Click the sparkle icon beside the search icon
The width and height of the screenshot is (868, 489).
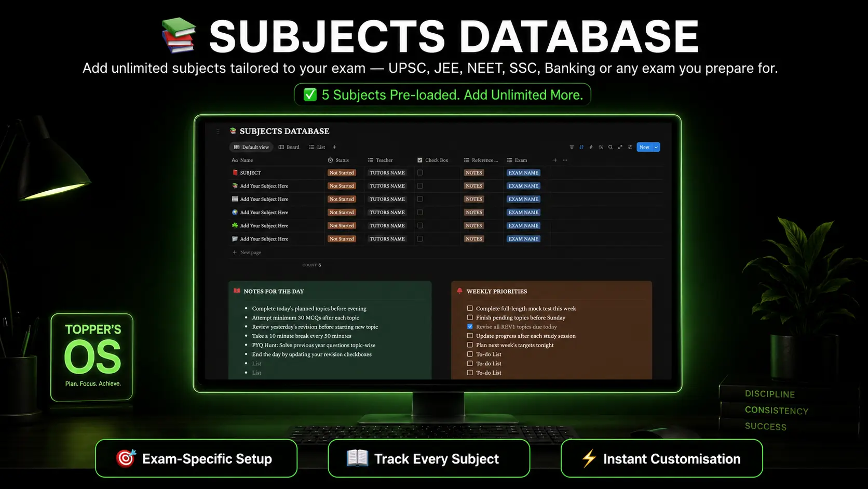click(601, 147)
